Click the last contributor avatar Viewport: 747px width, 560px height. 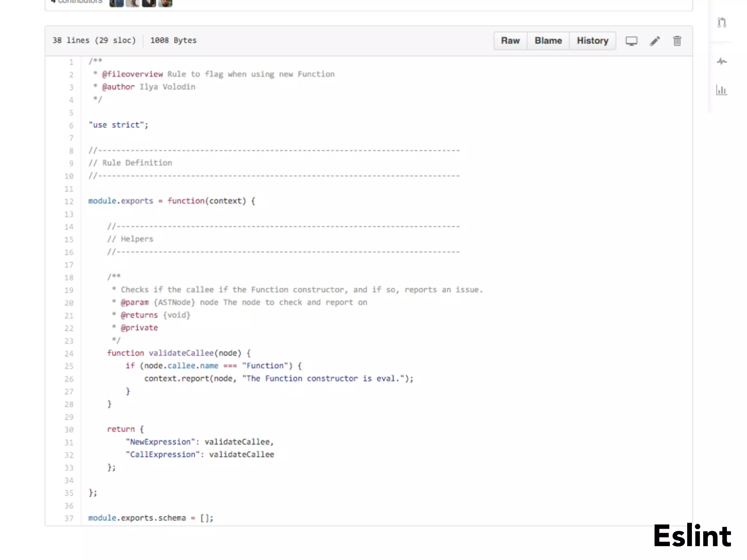165,3
